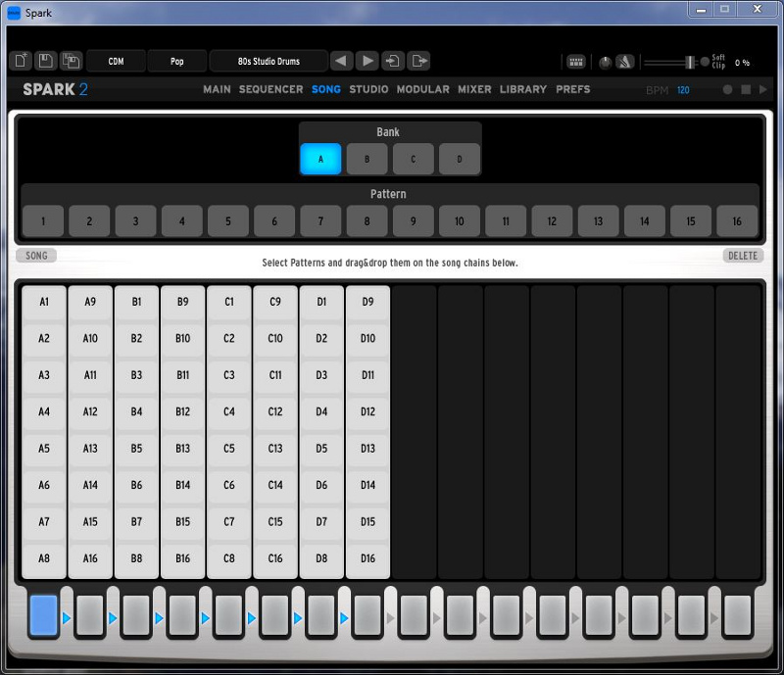Select Bank C

point(413,159)
